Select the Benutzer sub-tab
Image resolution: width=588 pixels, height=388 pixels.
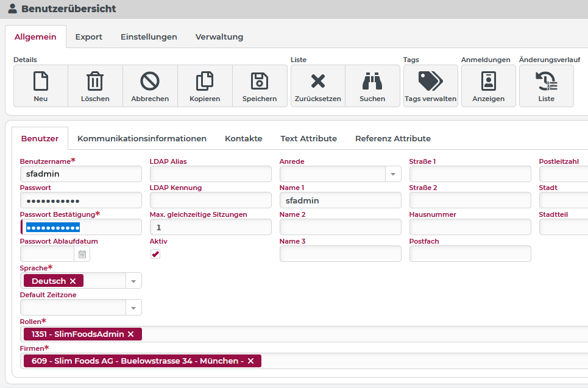40,138
